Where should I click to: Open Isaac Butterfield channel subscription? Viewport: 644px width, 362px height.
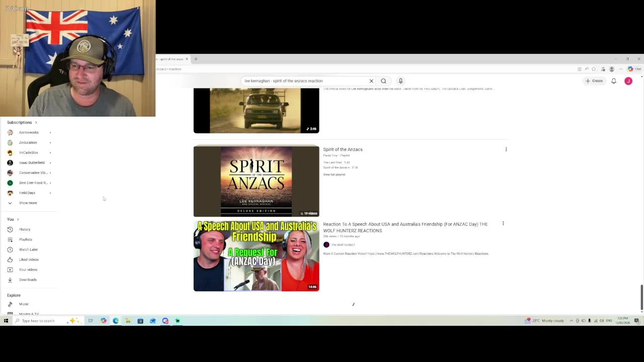tap(31, 162)
